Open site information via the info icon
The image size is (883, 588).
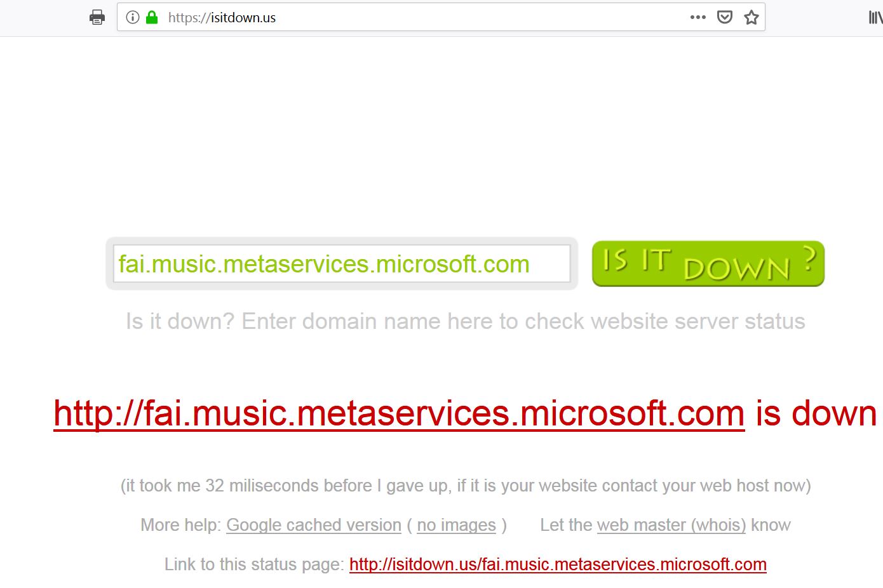133,17
